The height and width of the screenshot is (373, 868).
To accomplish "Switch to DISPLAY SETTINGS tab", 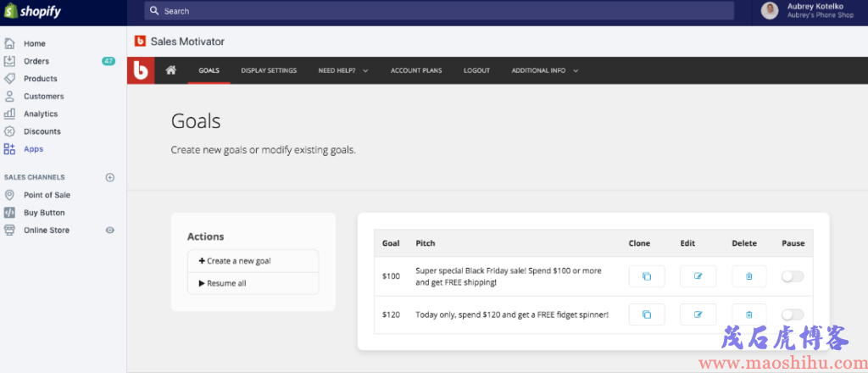I will [269, 71].
